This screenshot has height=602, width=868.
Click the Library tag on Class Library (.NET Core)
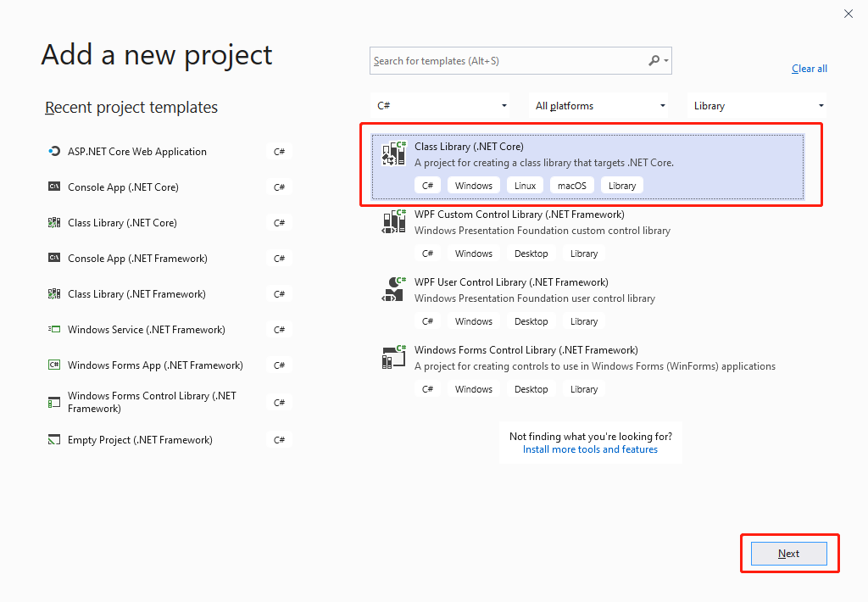[x=622, y=186]
